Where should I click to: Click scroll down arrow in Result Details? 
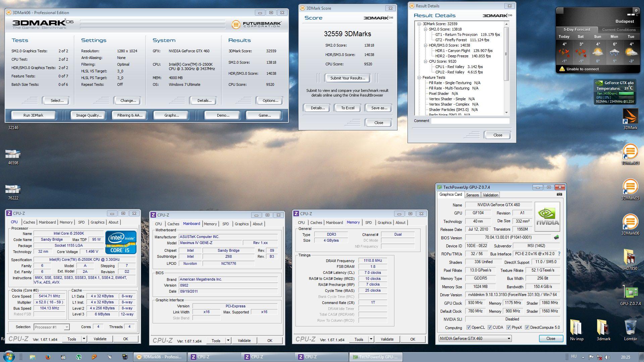pos(506,113)
